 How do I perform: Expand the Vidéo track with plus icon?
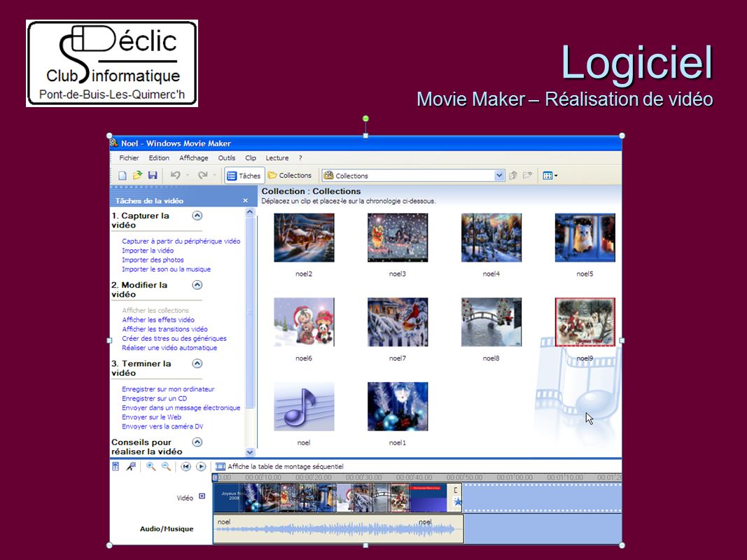pos(202,496)
